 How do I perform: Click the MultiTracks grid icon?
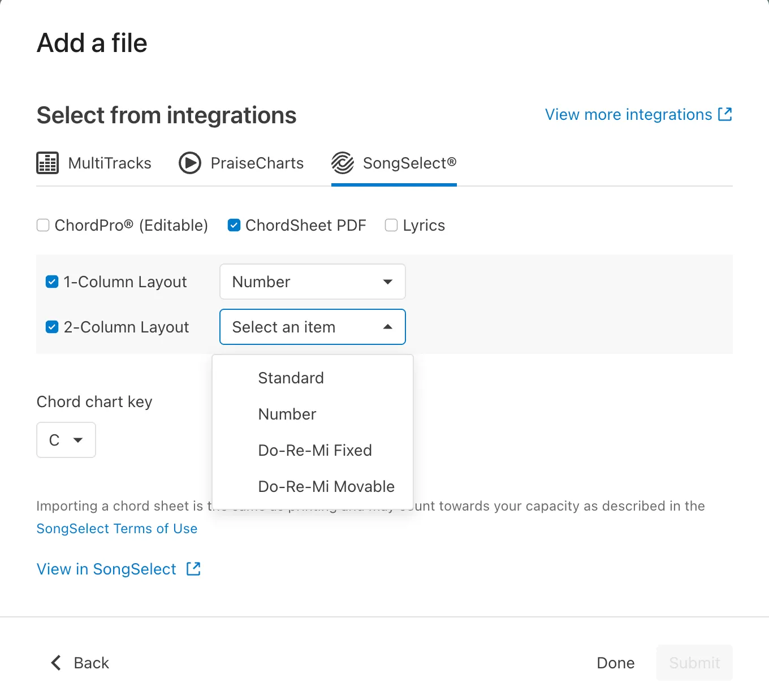click(47, 163)
